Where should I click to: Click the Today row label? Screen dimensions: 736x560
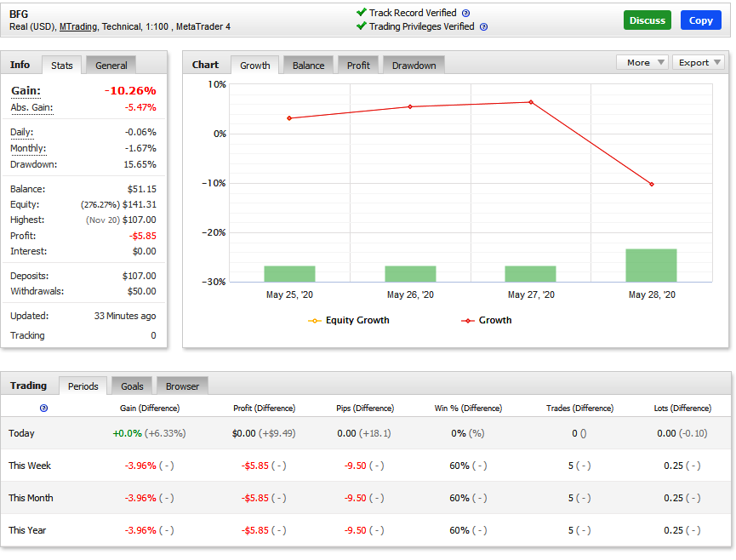[21, 433]
